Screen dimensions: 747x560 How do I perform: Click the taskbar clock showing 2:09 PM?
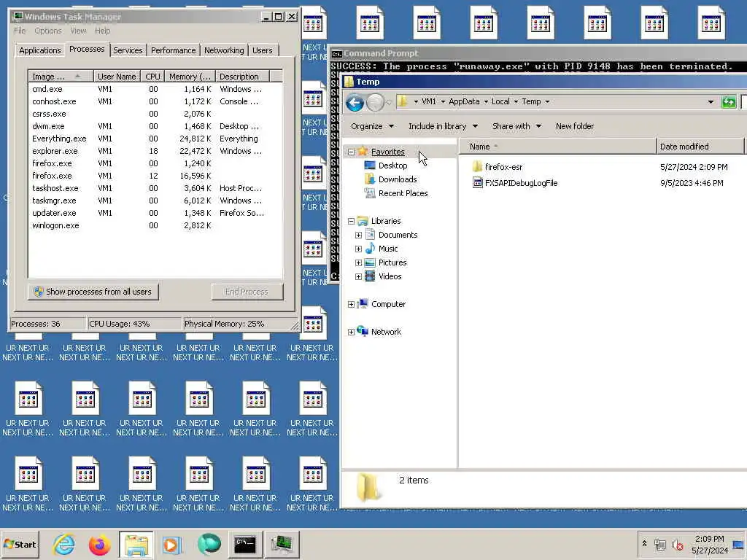click(x=709, y=544)
